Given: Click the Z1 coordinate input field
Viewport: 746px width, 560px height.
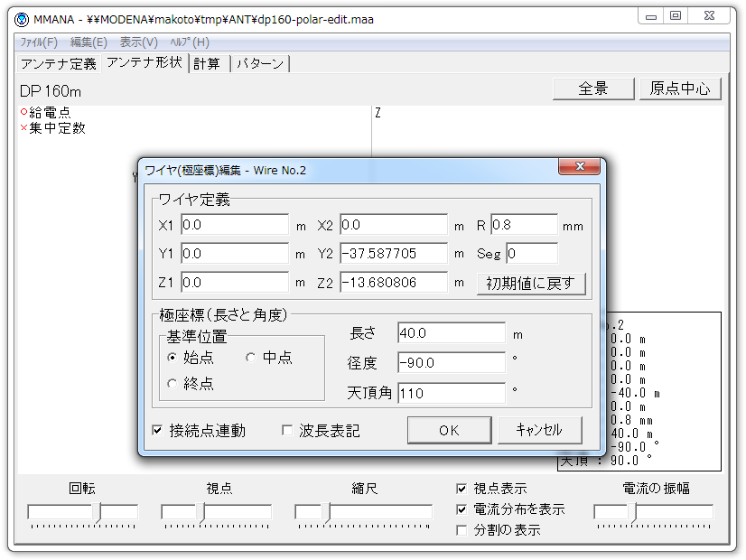Looking at the screenshot, I should tap(234, 283).
